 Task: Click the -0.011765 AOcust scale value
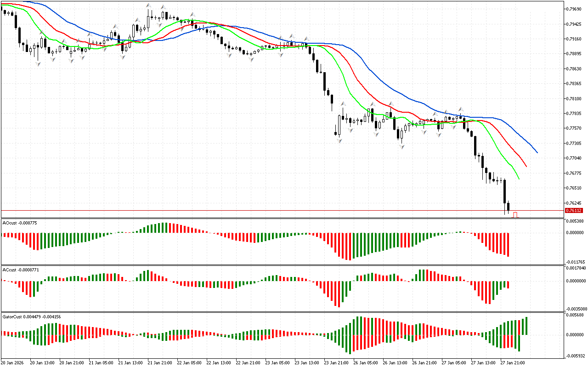[574, 262]
